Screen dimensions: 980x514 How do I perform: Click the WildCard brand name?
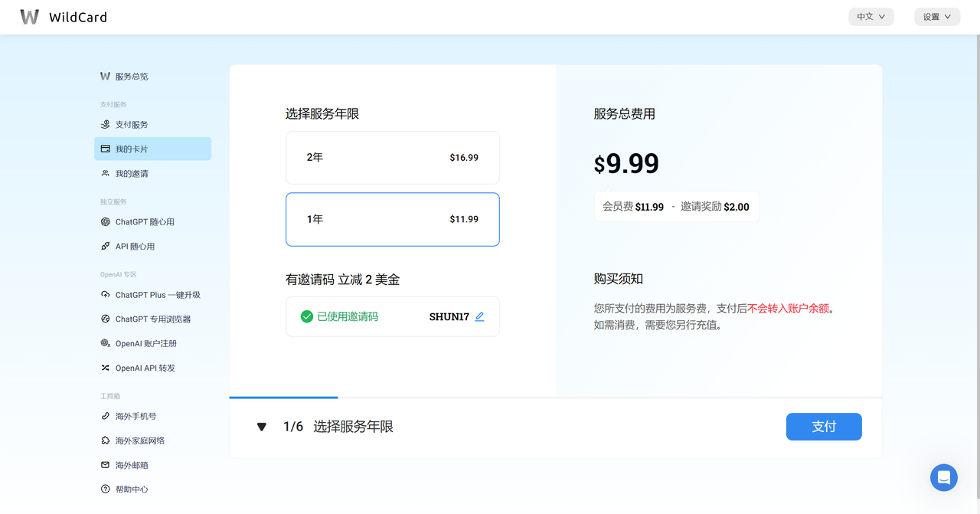(78, 17)
